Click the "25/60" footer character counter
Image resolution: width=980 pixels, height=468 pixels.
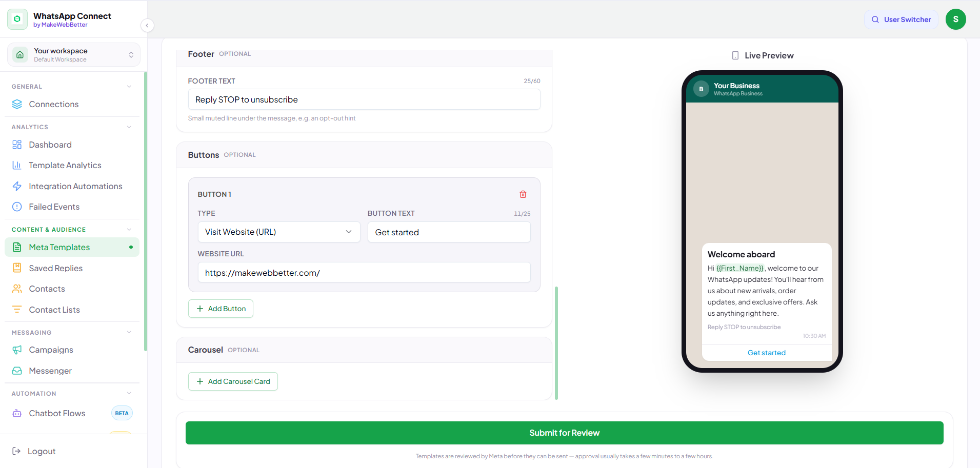(x=532, y=81)
